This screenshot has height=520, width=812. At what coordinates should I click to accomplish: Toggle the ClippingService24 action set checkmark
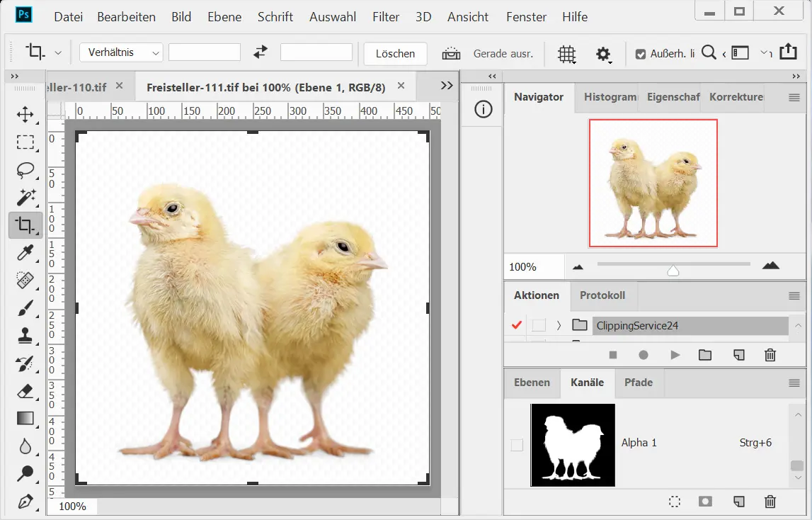point(516,325)
